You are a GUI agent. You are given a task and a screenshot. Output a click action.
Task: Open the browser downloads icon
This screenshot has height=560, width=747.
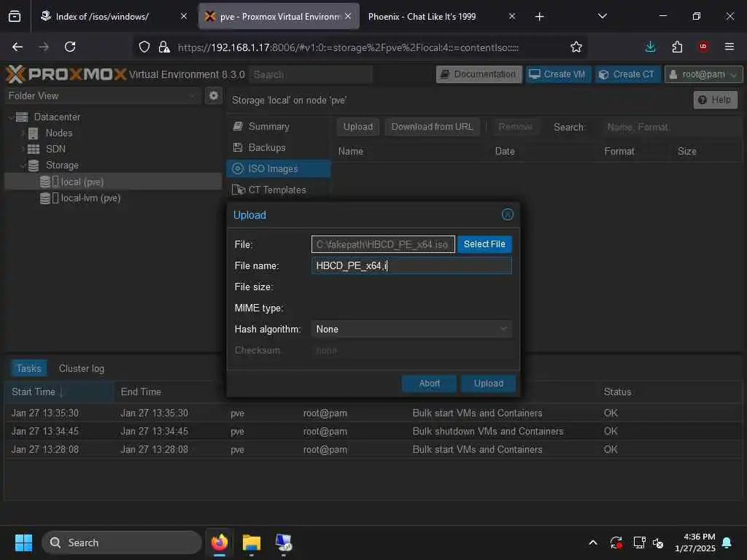[650, 47]
